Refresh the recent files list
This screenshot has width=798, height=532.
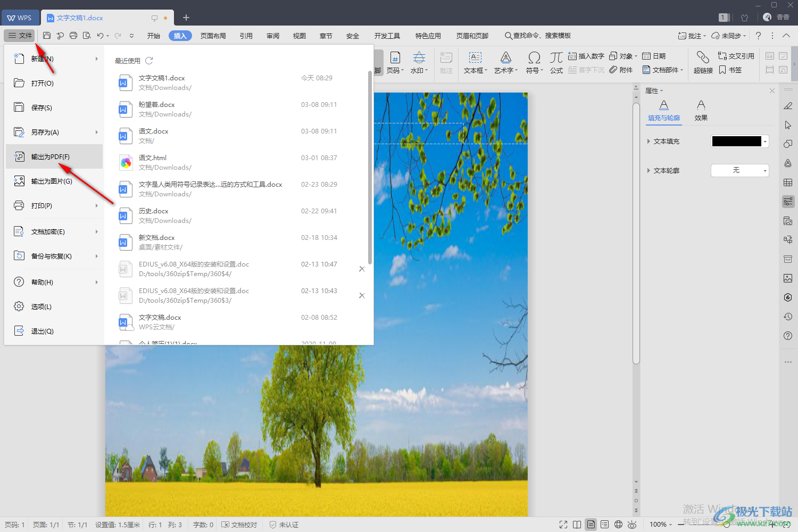tap(149, 61)
